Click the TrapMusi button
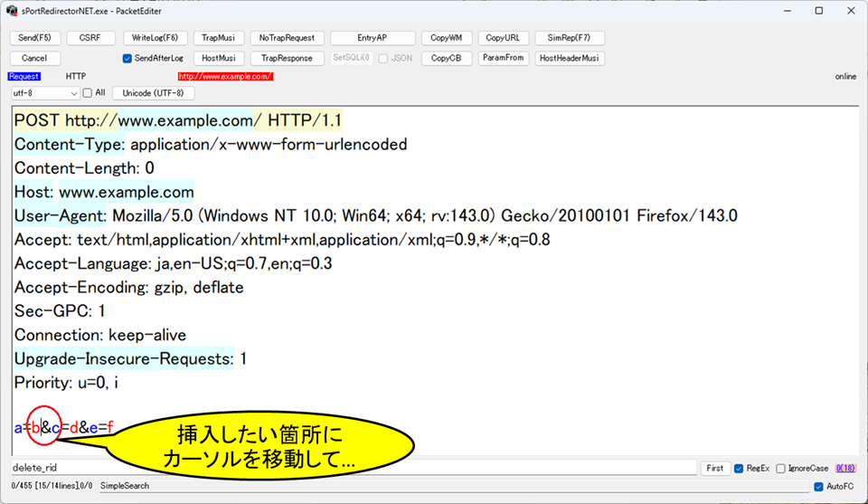 (x=219, y=38)
